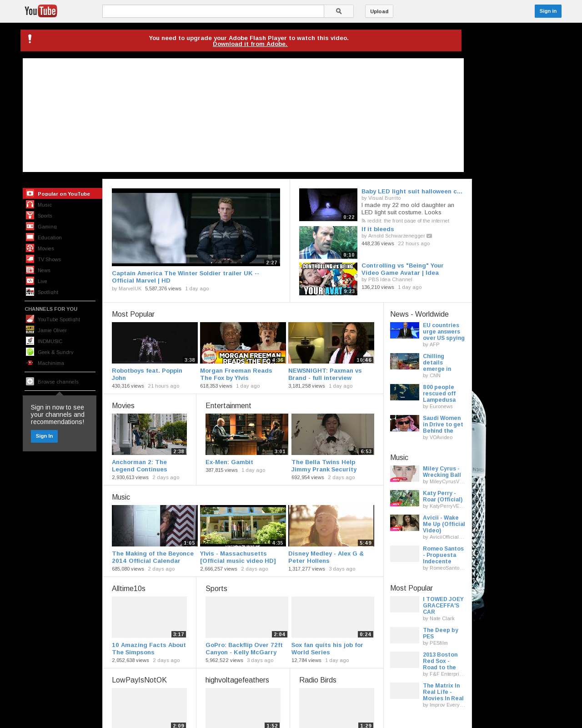The height and width of the screenshot is (728, 582).
Task: Click the Education sidebar icon
Action: pos(30,237)
